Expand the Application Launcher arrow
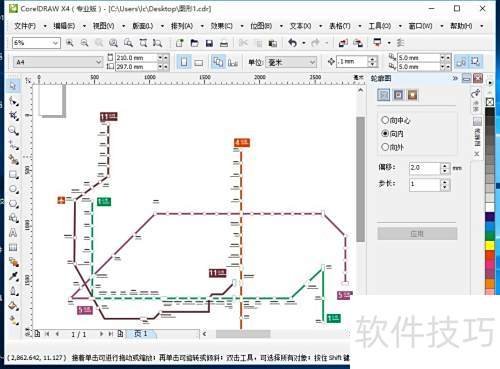Image resolution: width=500 pixels, height=369 pixels. pyautogui.click(x=389, y=43)
